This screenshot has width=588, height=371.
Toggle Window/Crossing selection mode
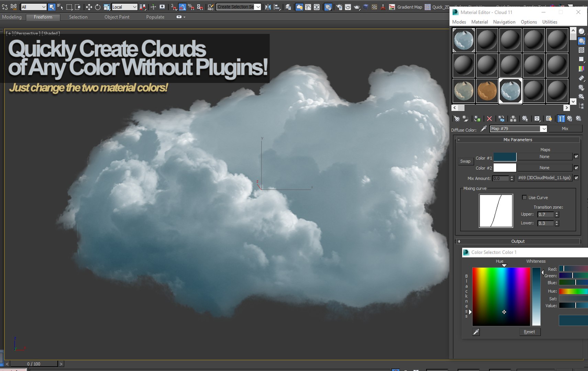click(x=78, y=7)
